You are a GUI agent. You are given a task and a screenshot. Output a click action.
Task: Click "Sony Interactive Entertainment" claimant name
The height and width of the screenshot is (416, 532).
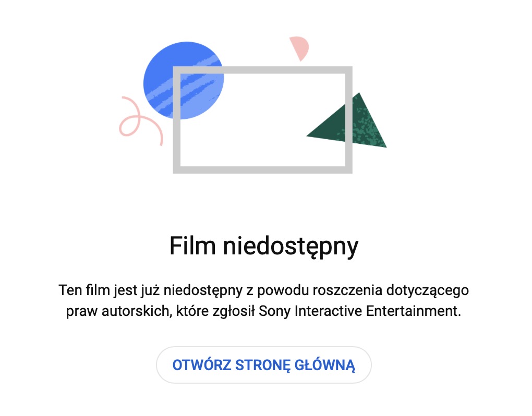click(360, 311)
